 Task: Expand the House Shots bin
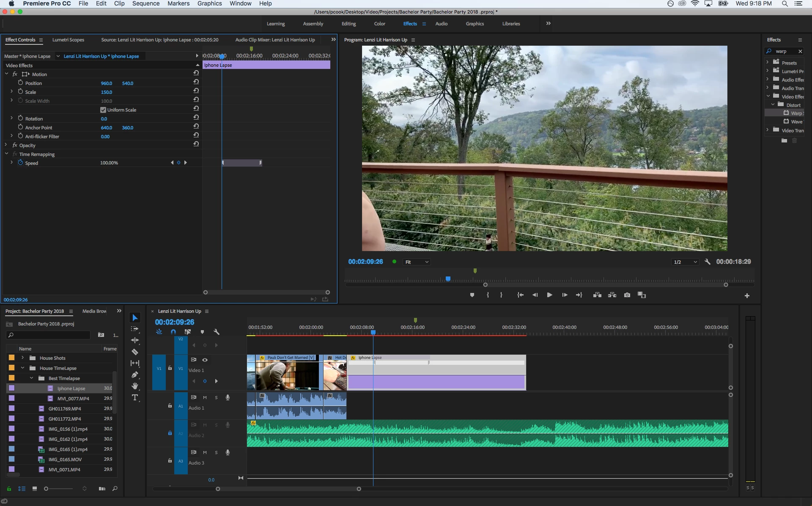[x=23, y=358]
